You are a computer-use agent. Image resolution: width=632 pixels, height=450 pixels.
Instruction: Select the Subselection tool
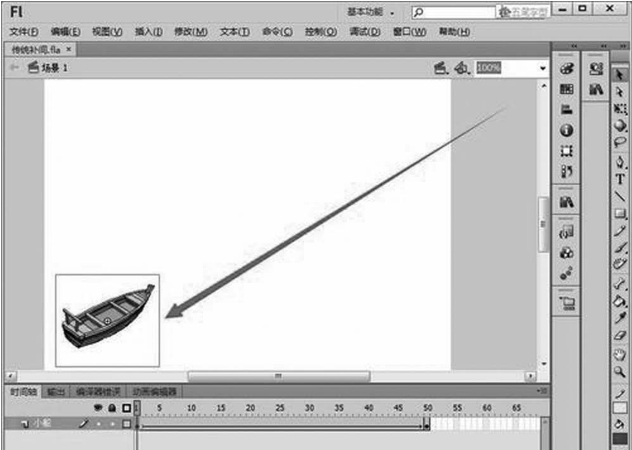point(620,92)
